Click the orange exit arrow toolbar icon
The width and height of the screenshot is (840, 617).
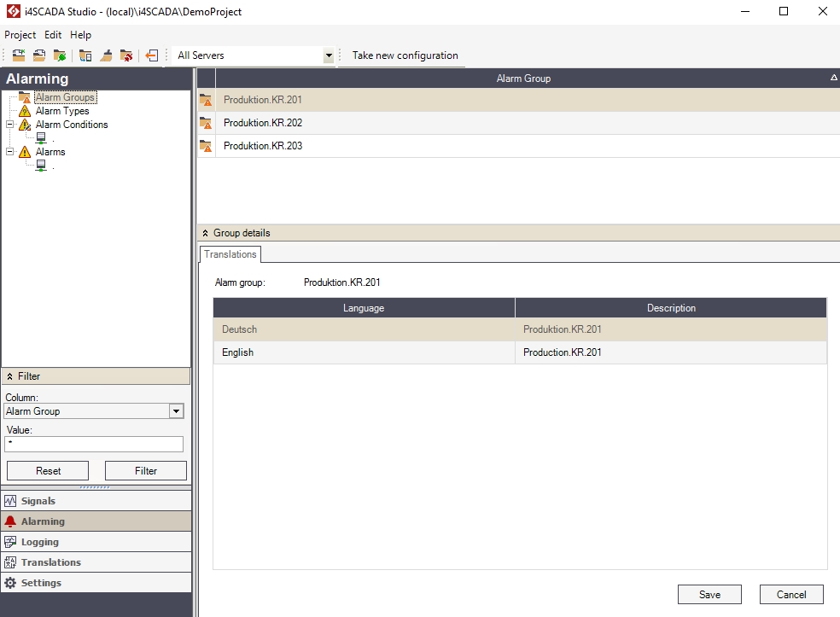(151, 55)
